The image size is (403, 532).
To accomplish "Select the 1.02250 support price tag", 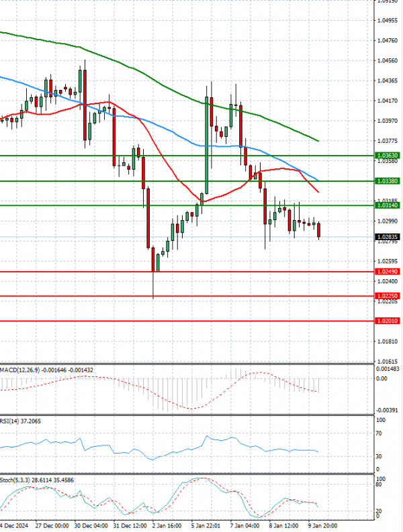I will pyautogui.click(x=388, y=296).
